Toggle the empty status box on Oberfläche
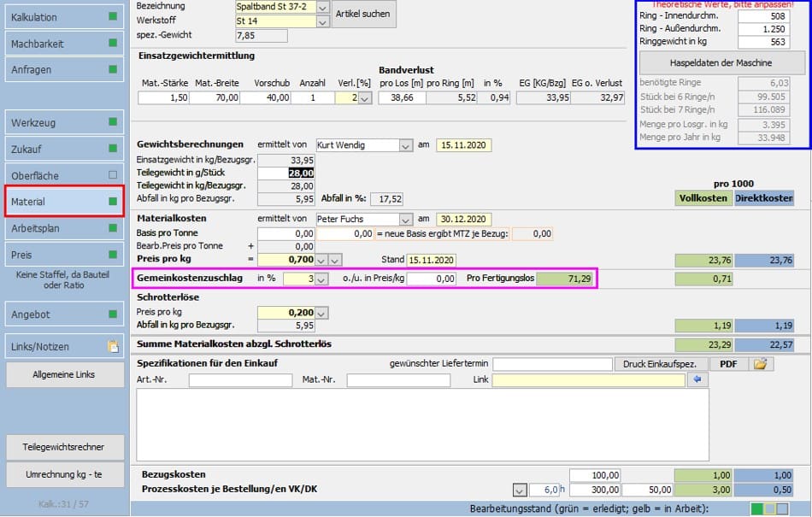 click(113, 176)
